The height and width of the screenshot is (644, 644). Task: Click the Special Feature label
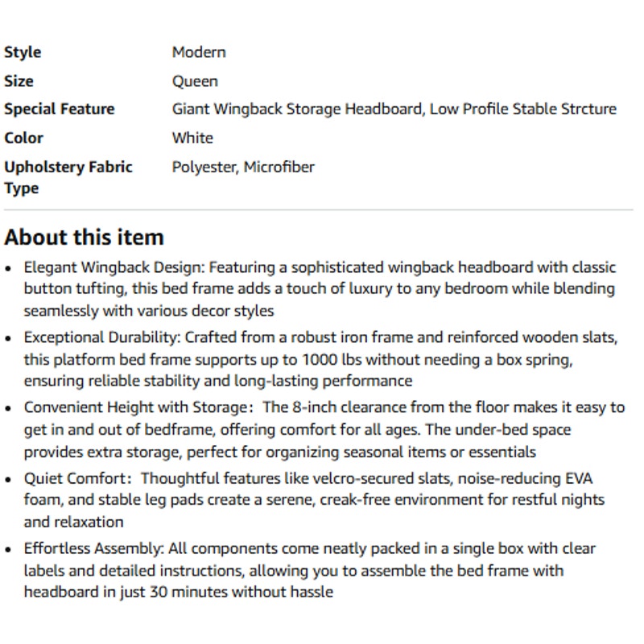59,109
